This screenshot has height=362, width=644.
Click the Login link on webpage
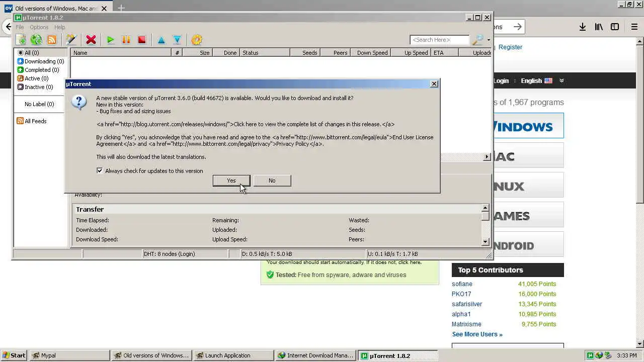coord(501,80)
